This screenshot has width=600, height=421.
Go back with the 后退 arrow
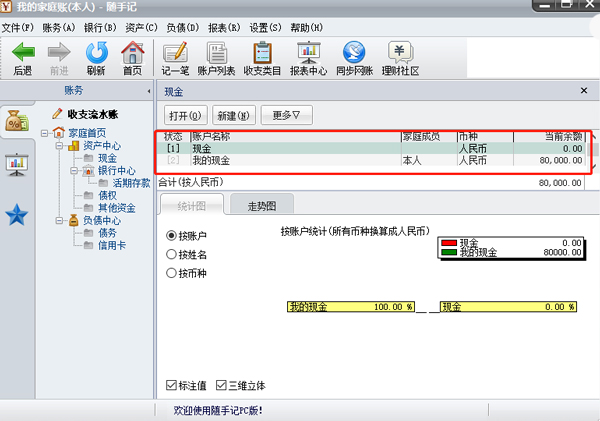23,58
